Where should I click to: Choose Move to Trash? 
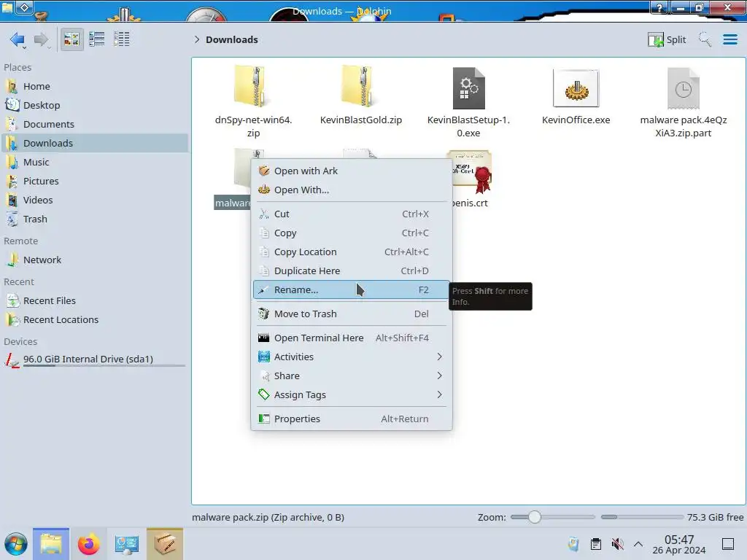[351, 314]
